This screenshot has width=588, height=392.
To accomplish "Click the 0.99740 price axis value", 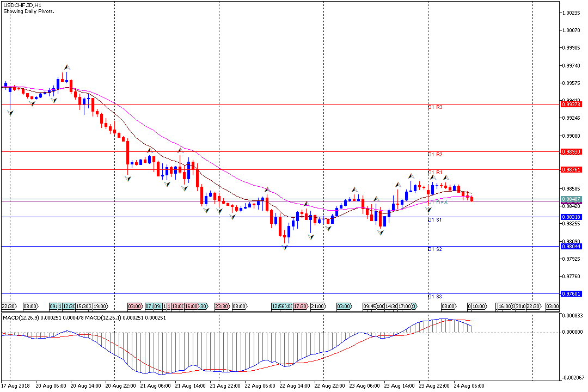I will [571, 66].
